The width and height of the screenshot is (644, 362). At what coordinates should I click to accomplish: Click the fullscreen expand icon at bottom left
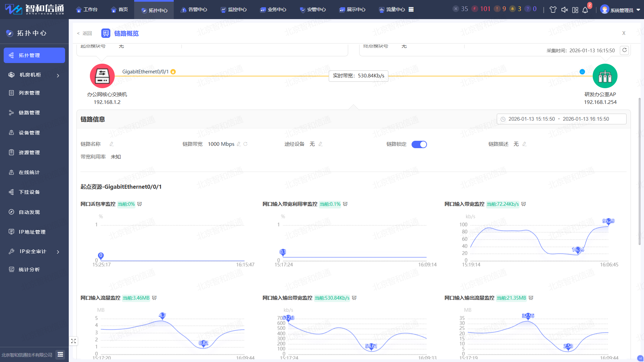pos(73,341)
